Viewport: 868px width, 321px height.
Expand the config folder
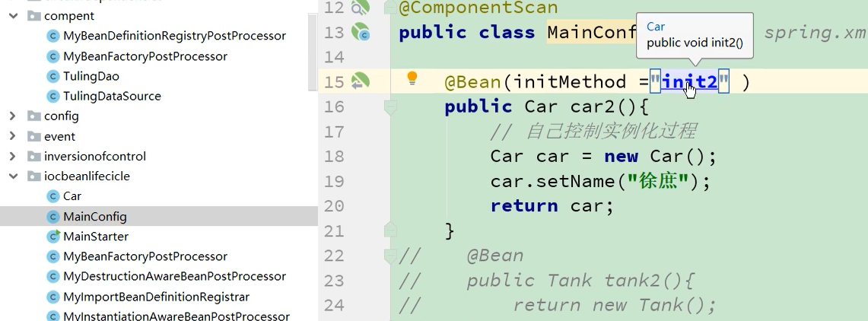click(x=13, y=116)
